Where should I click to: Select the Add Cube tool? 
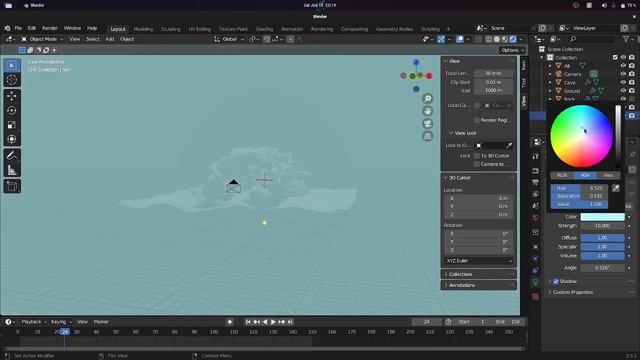point(12,187)
